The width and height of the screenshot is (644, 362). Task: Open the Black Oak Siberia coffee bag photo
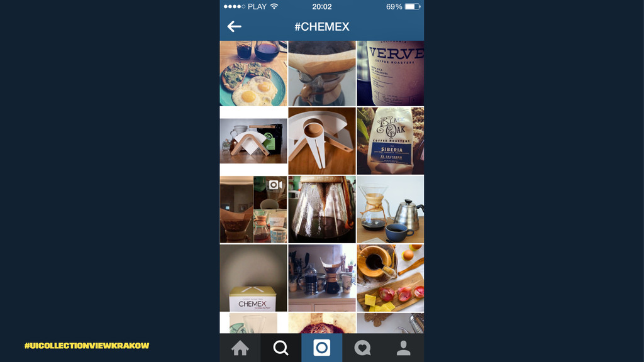(x=390, y=141)
